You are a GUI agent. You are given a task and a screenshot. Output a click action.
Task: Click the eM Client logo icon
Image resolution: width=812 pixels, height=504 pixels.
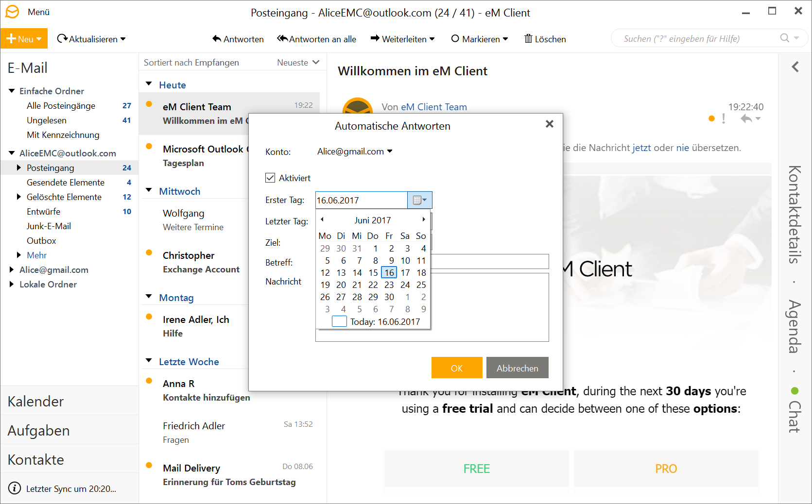12,12
